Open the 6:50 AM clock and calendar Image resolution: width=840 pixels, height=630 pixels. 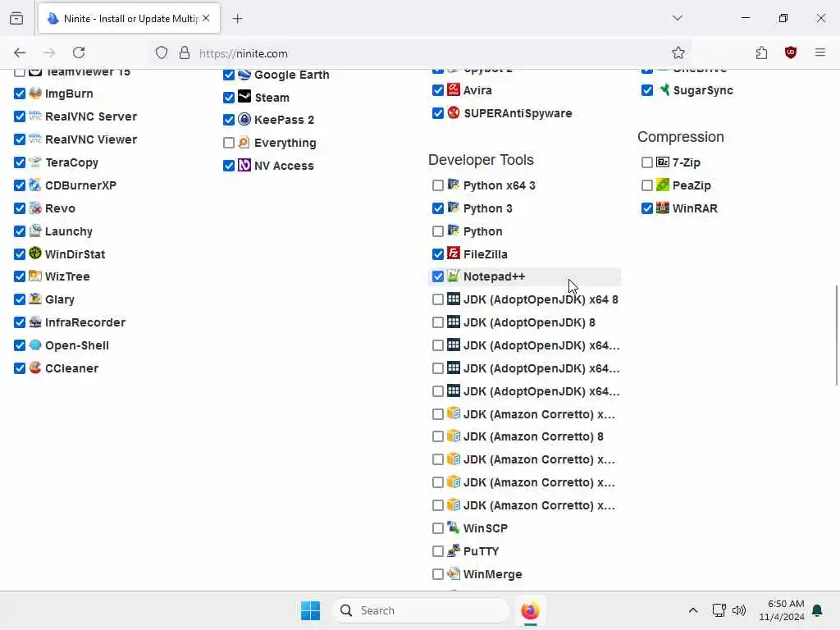[782, 610]
